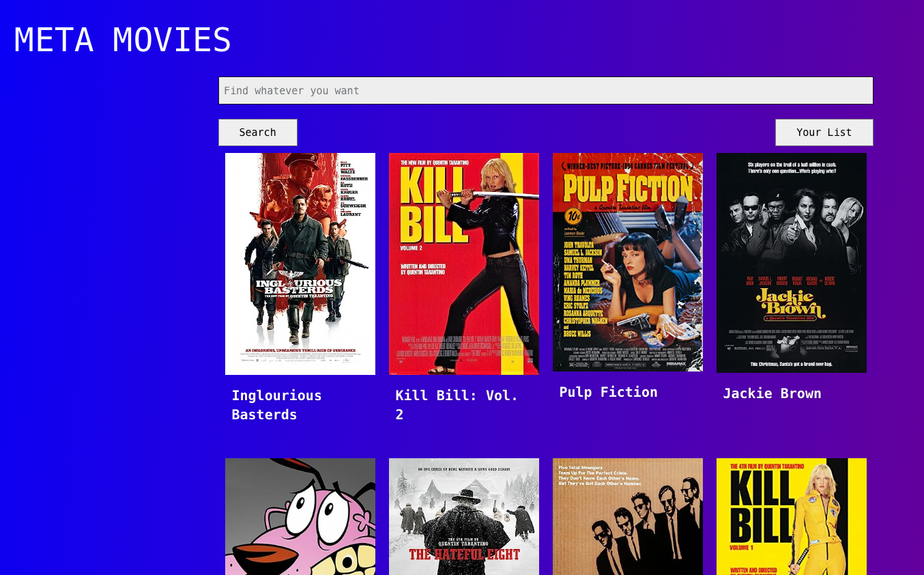Open the Kill Bill Vol. 2 poster
Screen dimensions: 924x575
click(x=464, y=264)
